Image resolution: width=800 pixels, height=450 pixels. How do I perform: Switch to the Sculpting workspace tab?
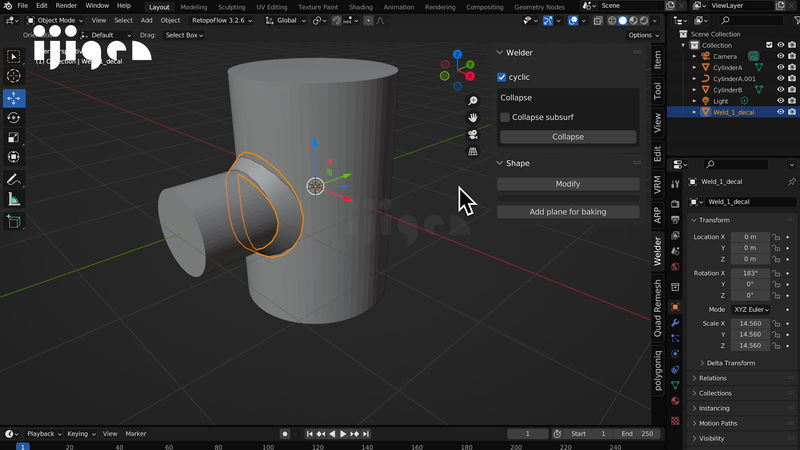click(233, 6)
